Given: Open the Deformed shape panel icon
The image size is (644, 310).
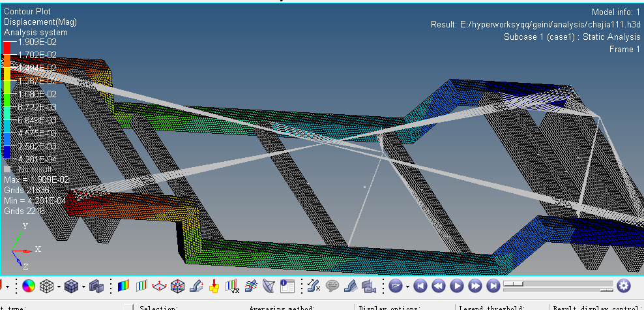Looking at the screenshot, I should (196, 286).
